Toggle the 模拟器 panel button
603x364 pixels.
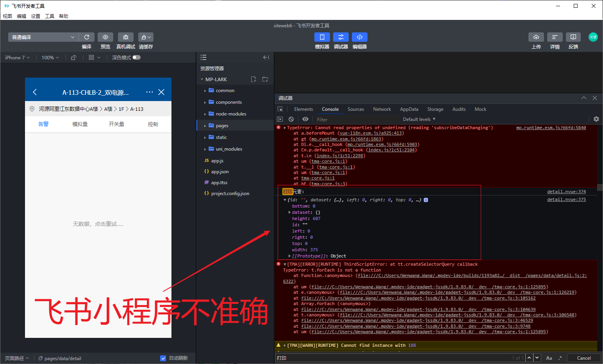point(322,37)
